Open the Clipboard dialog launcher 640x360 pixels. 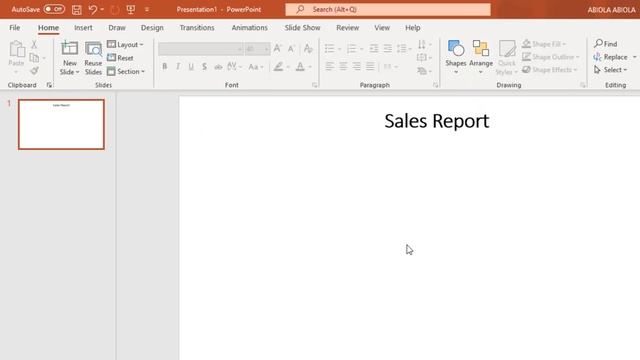click(49, 85)
